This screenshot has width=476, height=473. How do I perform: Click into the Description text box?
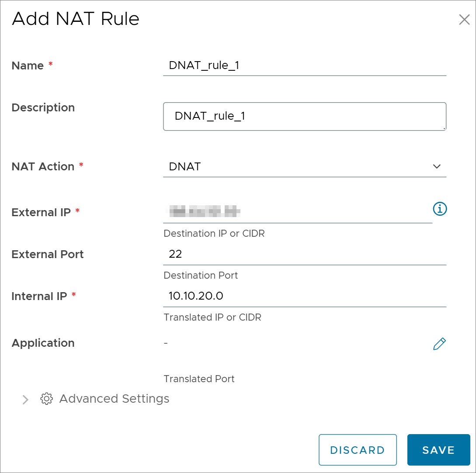pos(305,117)
